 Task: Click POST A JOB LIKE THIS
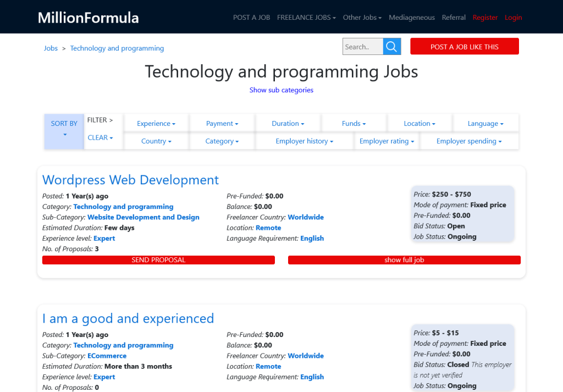[x=464, y=46]
